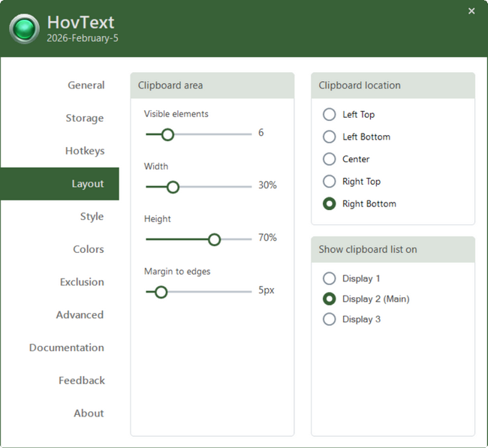Show clipboard list on Display 1

click(x=329, y=278)
